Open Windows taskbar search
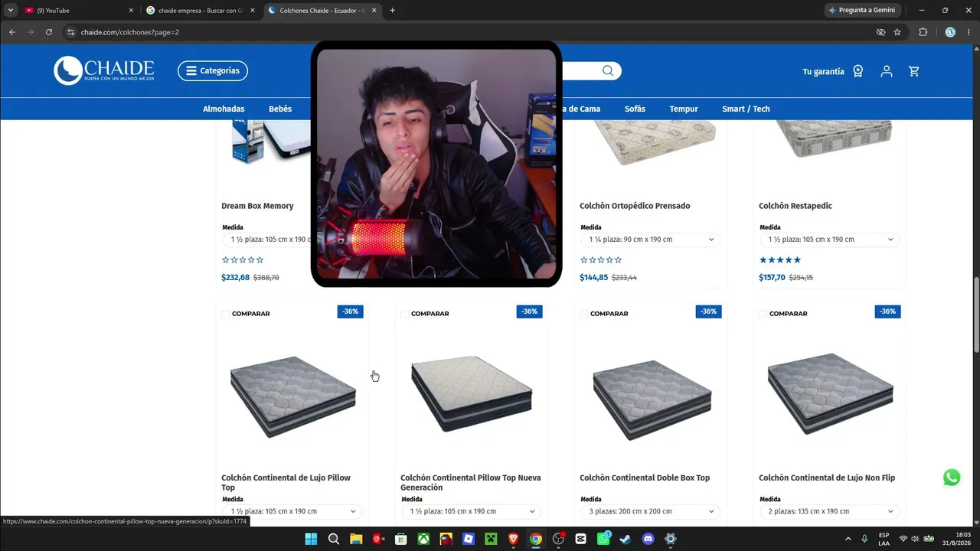 click(334, 539)
